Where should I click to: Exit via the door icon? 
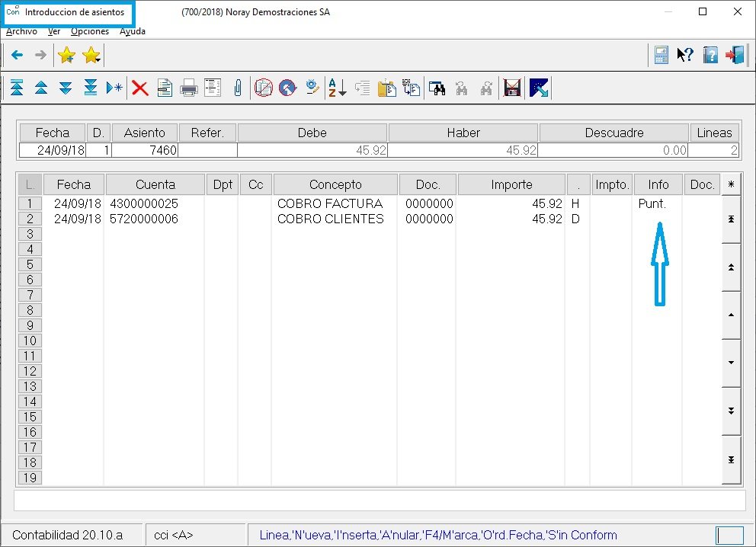coord(735,55)
